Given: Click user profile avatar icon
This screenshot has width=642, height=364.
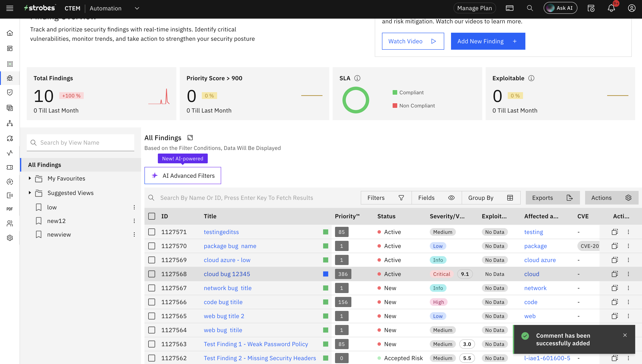Looking at the screenshot, I should (632, 8).
